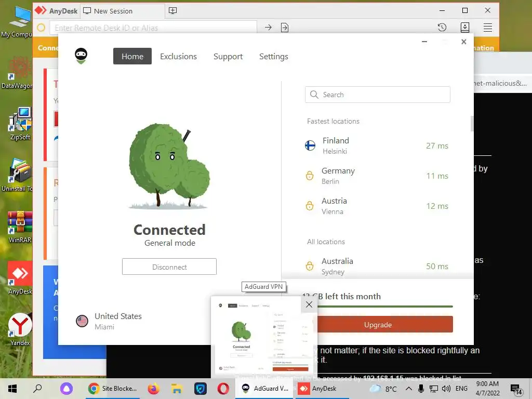Open the Windows Start menu

pos(12,389)
